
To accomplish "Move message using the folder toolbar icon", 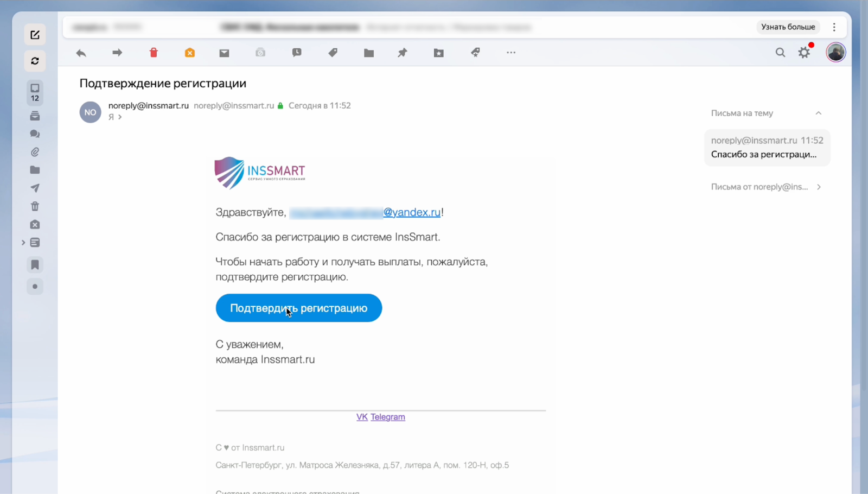I will pyautogui.click(x=369, y=53).
